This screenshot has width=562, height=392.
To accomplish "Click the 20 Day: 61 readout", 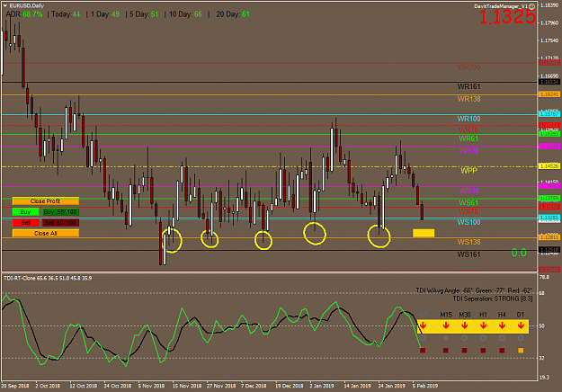I will 233,14.
